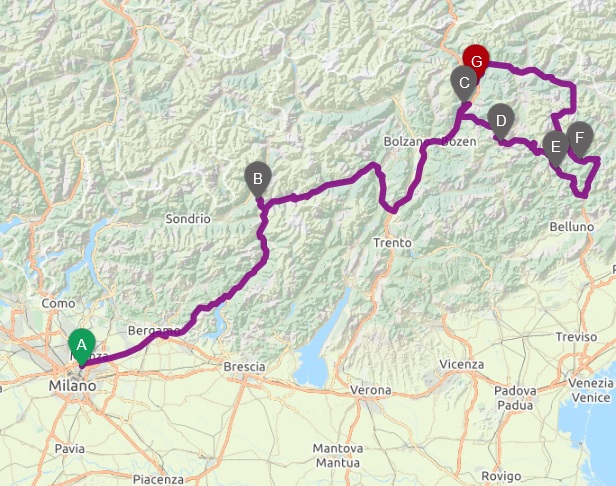Select waypoint marker E
This screenshot has width=616, height=486.
tap(556, 148)
